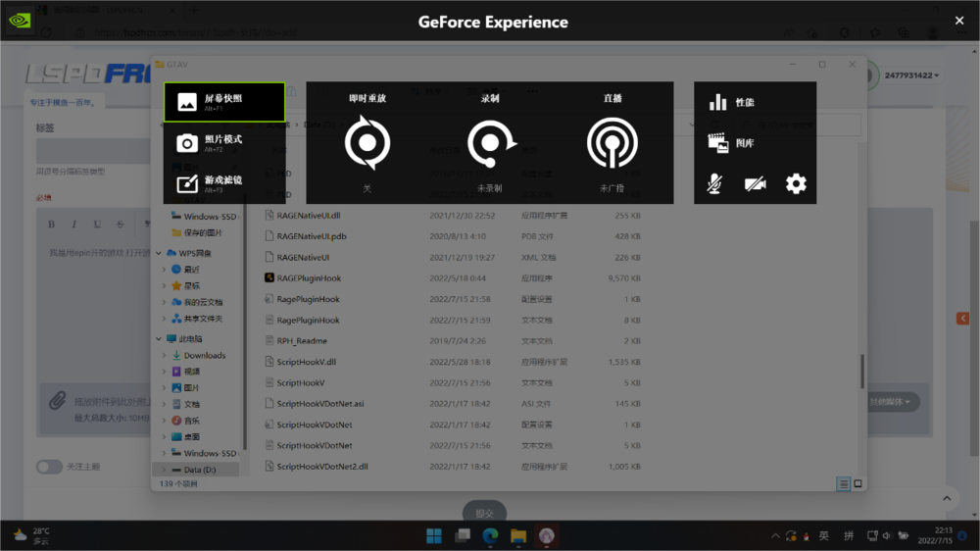Expand the Data (D:) drive node
The image size is (980, 551).
point(165,469)
